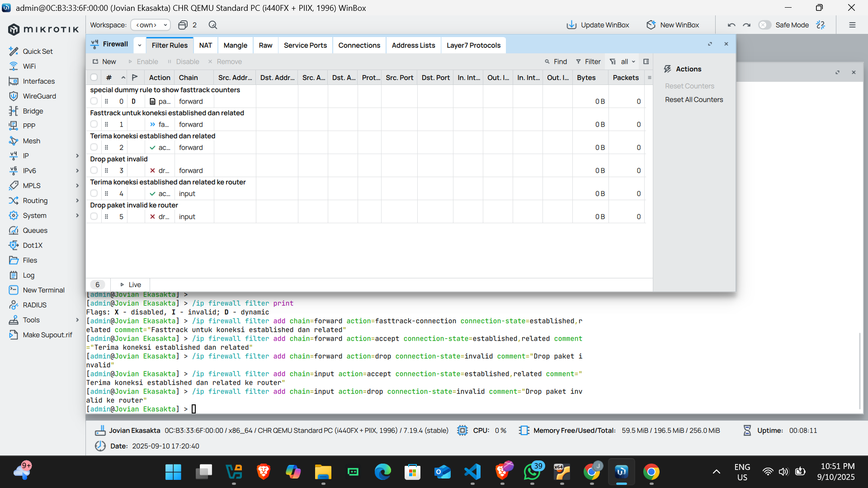868x488 pixels.
Task: Click the New rule button
Action: pos(104,61)
